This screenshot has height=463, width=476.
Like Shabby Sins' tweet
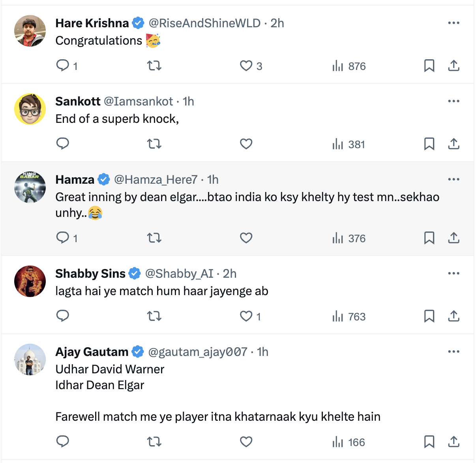point(246,316)
